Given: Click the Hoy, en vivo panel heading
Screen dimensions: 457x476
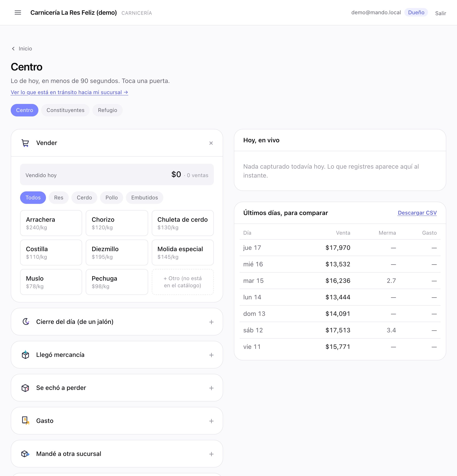Looking at the screenshot, I should tap(261, 140).
